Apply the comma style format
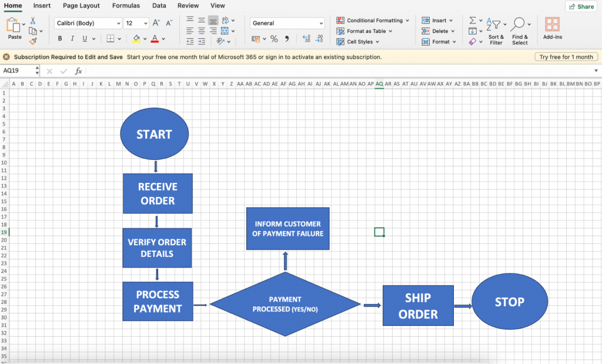 [x=287, y=39]
